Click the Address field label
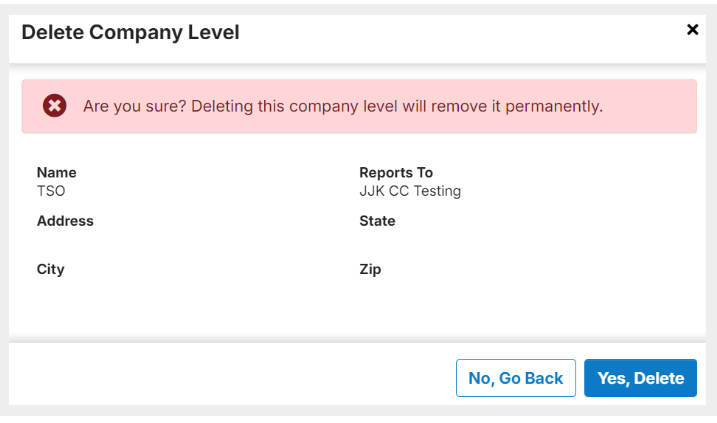Screen dimensions: 717x423 (65, 221)
